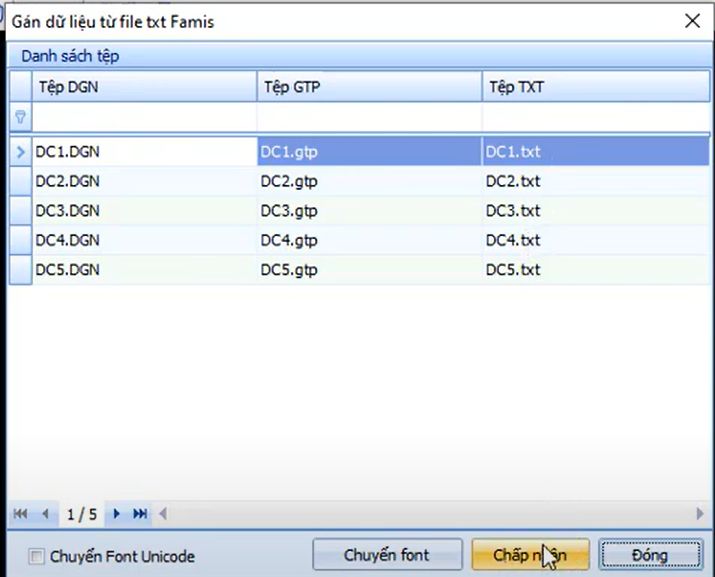Click the filter funnel icon in filter row

(20, 118)
